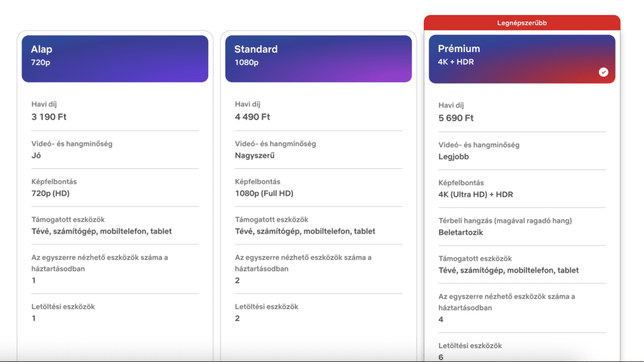Viewport: 644px width, 362px height.
Task: Click the Jó quality rating in Alap
Action: (36, 156)
